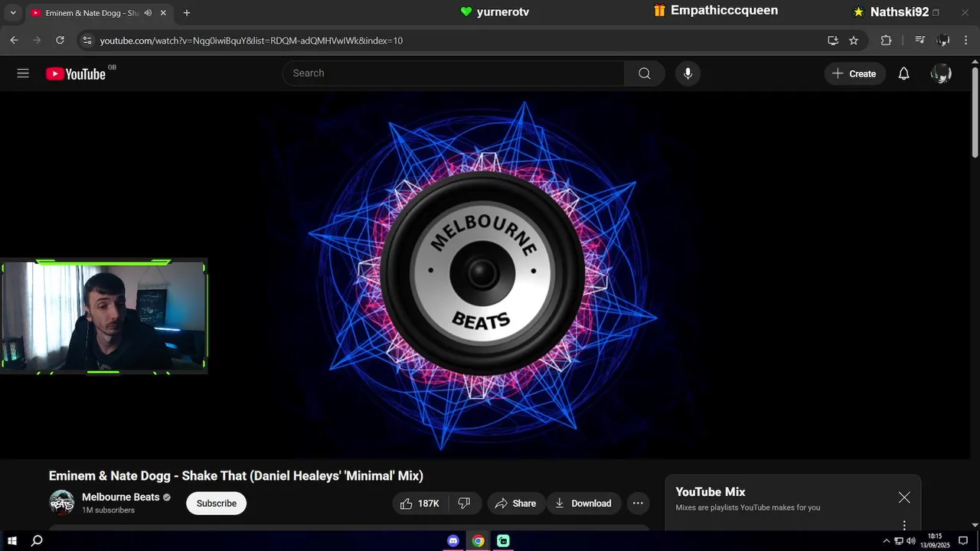Close the YouTube Mix panel
This screenshot has height=551, width=980.
pos(904,497)
